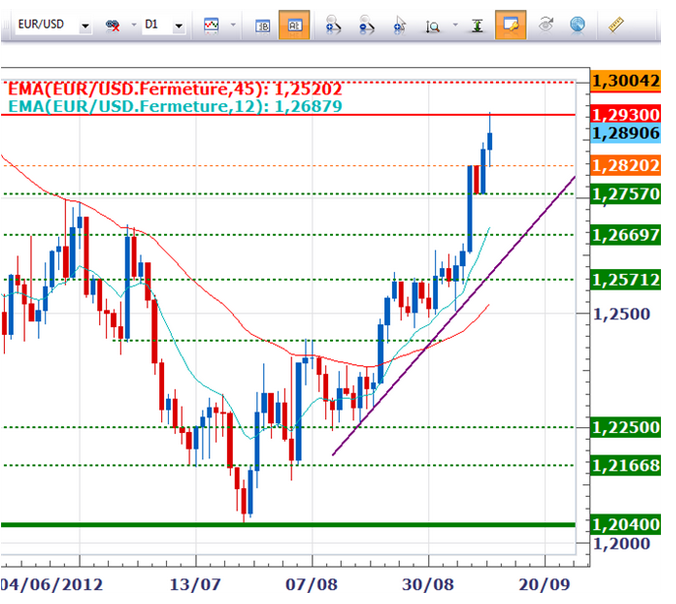The width and height of the screenshot is (676, 604).
Task: Click the 07/08 date axis label
Action: (x=312, y=585)
